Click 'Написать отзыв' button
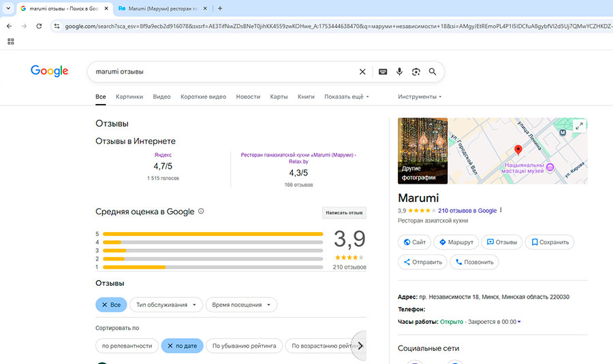Viewport: 613px width, 364px height. 344,213
